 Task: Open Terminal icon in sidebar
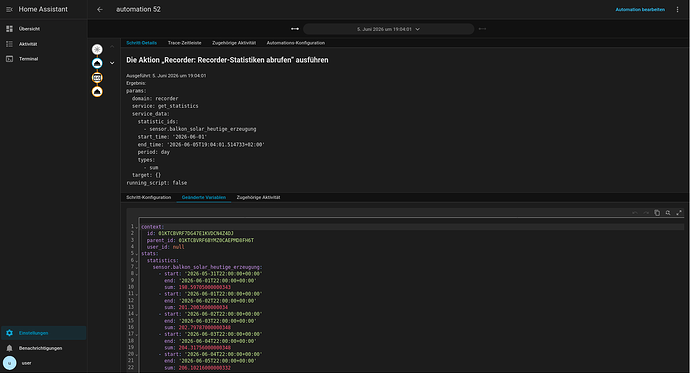(9, 59)
